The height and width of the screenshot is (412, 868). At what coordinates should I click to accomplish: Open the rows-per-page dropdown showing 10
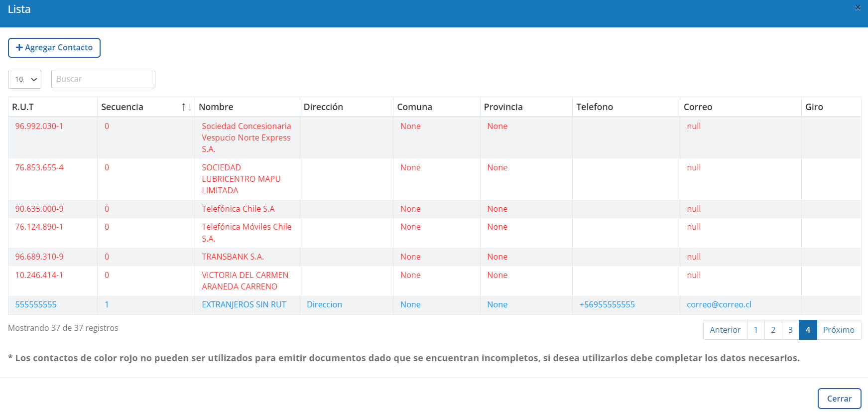[x=24, y=79]
